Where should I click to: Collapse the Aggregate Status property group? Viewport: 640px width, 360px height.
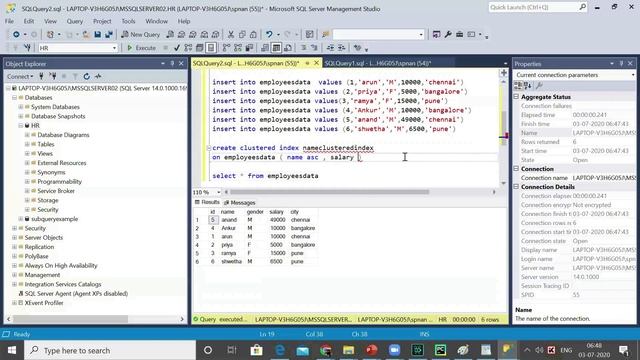(516, 97)
